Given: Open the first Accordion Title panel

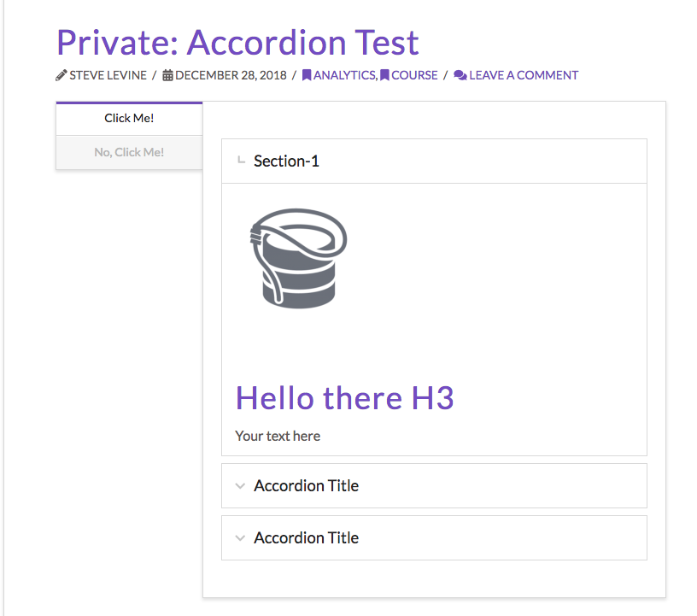Looking at the screenshot, I should click(434, 485).
